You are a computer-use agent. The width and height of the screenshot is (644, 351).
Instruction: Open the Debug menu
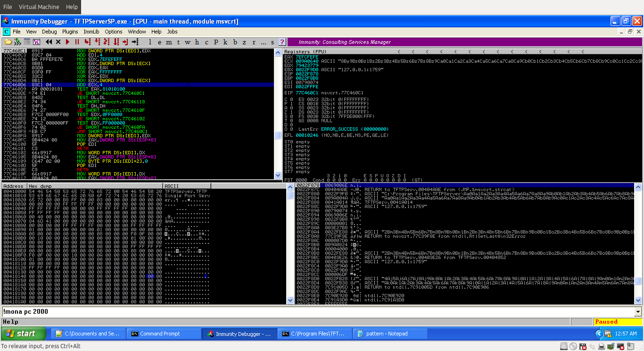click(x=49, y=32)
